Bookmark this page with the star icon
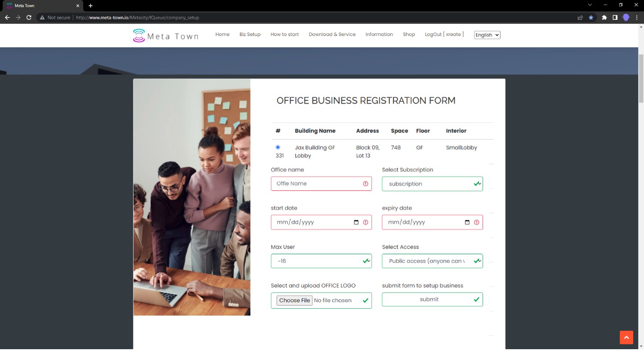The height and width of the screenshot is (351, 644). 591,18
